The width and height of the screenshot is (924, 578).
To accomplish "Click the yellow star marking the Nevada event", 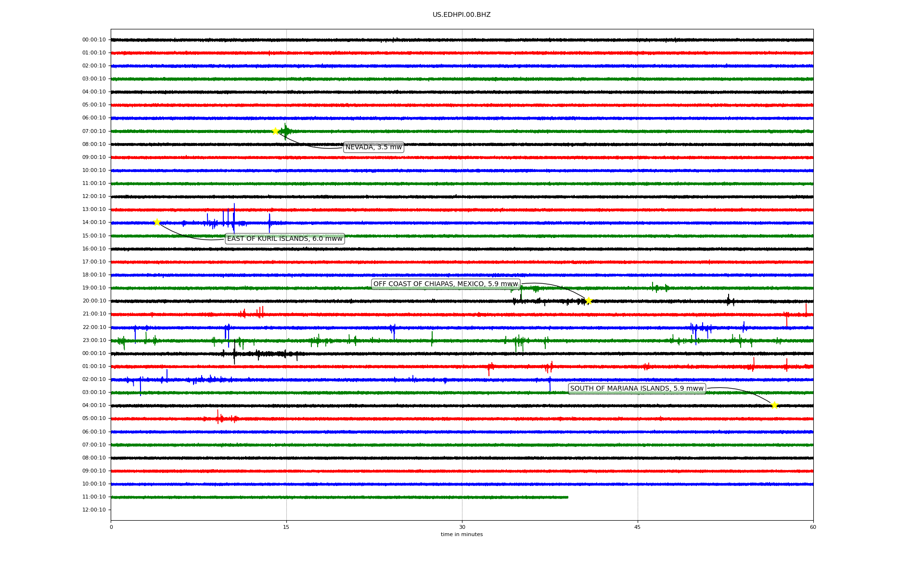I will click(275, 131).
